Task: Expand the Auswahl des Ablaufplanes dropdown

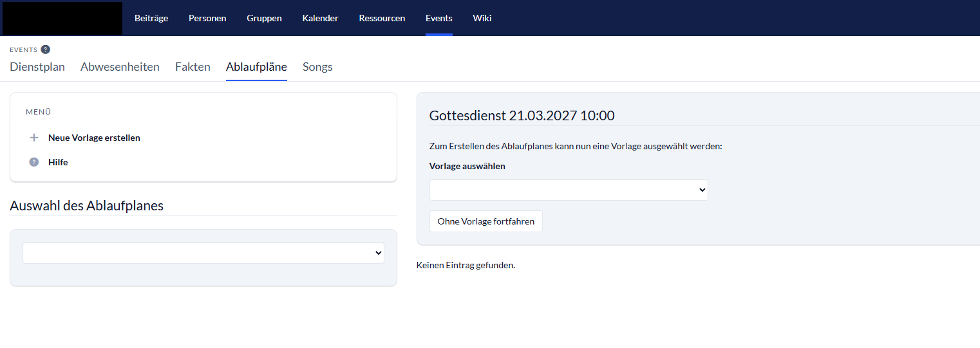Action: point(203,253)
